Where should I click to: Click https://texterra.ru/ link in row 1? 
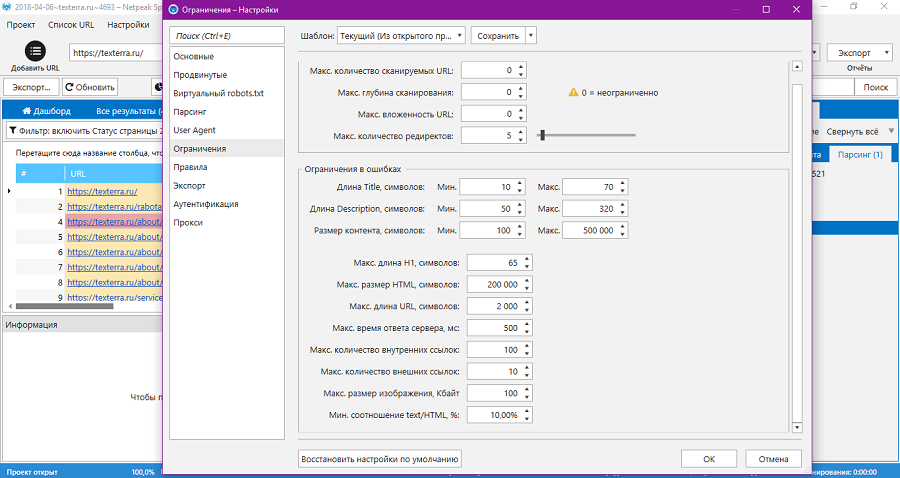[102, 192]
